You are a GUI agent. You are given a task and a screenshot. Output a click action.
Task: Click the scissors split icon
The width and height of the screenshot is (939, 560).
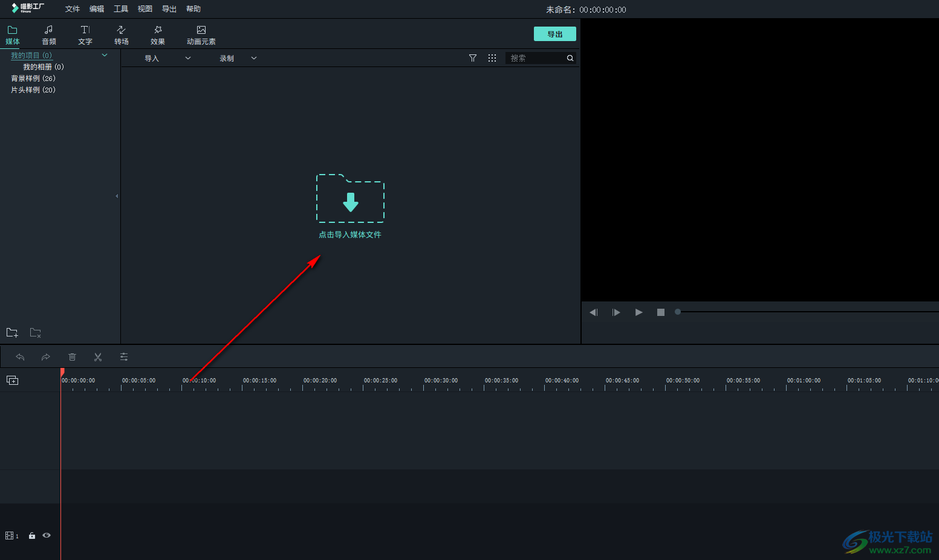pyautogui.click(x=98, y=357)
